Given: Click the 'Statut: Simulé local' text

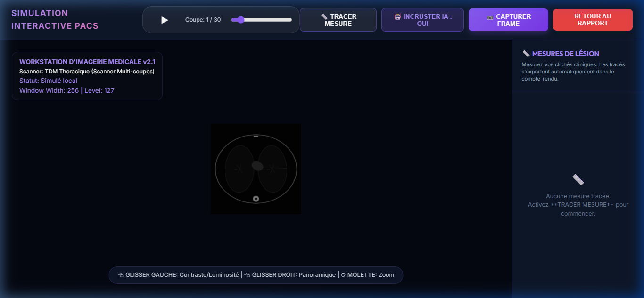Looking at the screenshot, I should tap(48, 81).
